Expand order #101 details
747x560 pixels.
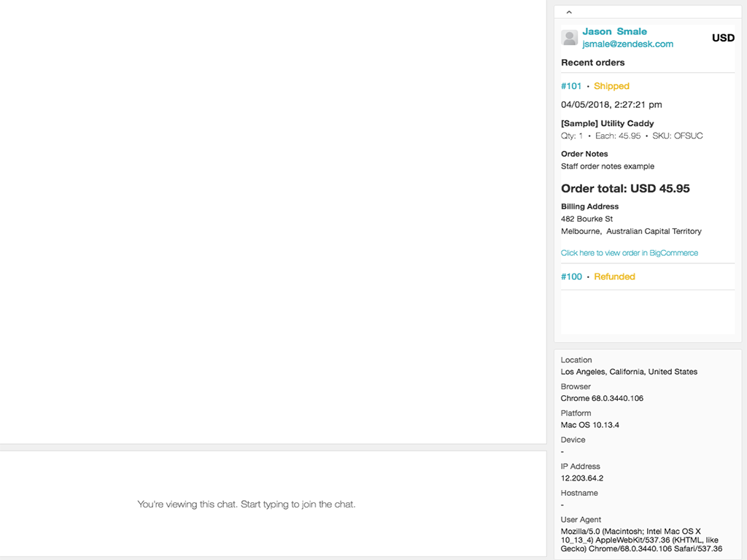[571, 86]
